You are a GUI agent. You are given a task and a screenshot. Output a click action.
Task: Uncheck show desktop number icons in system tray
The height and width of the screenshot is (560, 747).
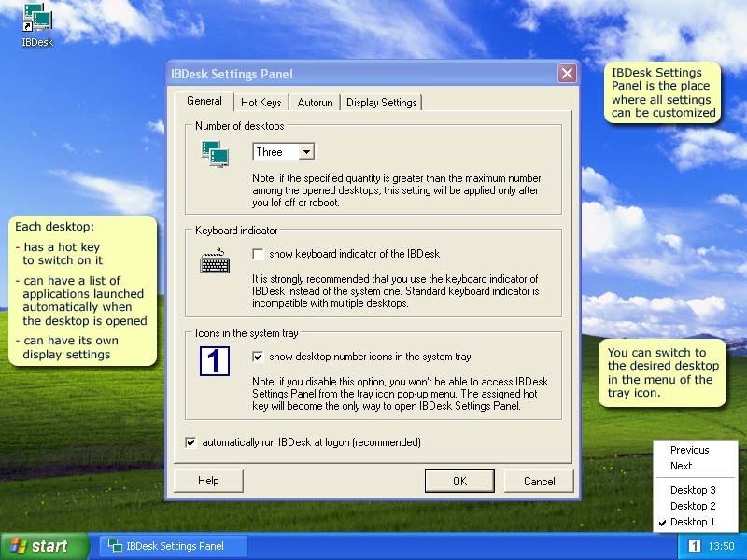(258, 357)
